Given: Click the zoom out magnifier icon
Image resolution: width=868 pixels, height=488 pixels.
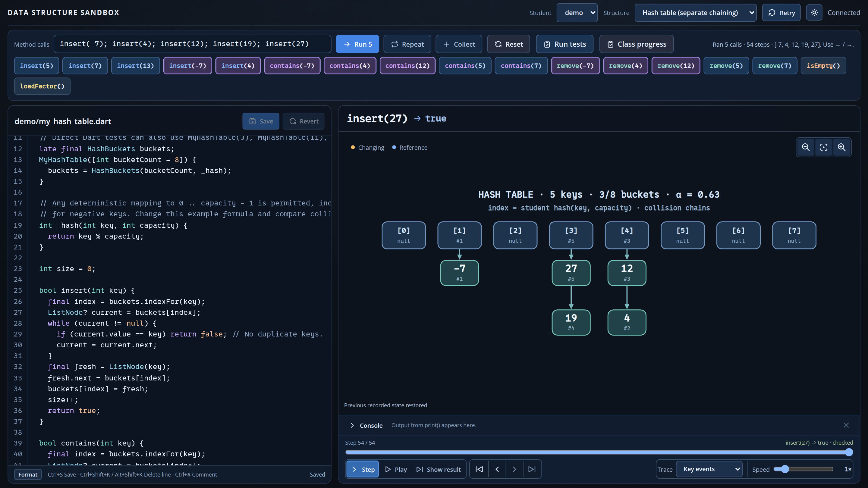Looking at the screenshot, I should [x=806, y=147].
